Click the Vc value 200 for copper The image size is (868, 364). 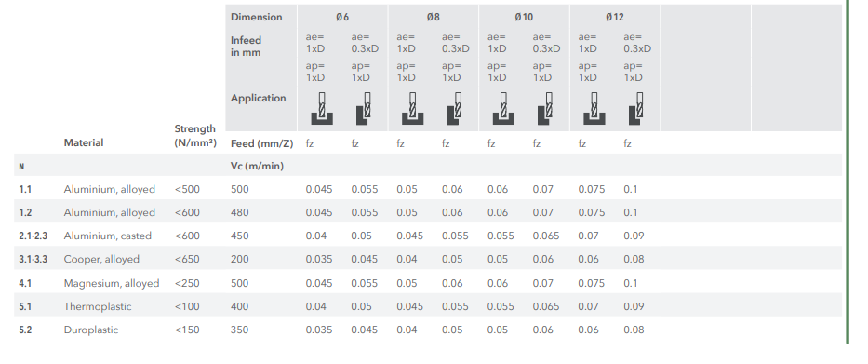click(x=240, y=260)
